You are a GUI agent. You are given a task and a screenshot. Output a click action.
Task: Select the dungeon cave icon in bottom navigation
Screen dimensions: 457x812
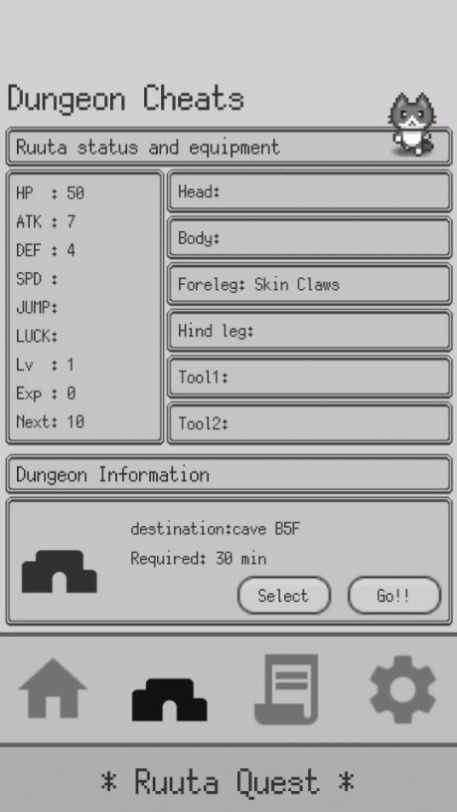[169, 700]
